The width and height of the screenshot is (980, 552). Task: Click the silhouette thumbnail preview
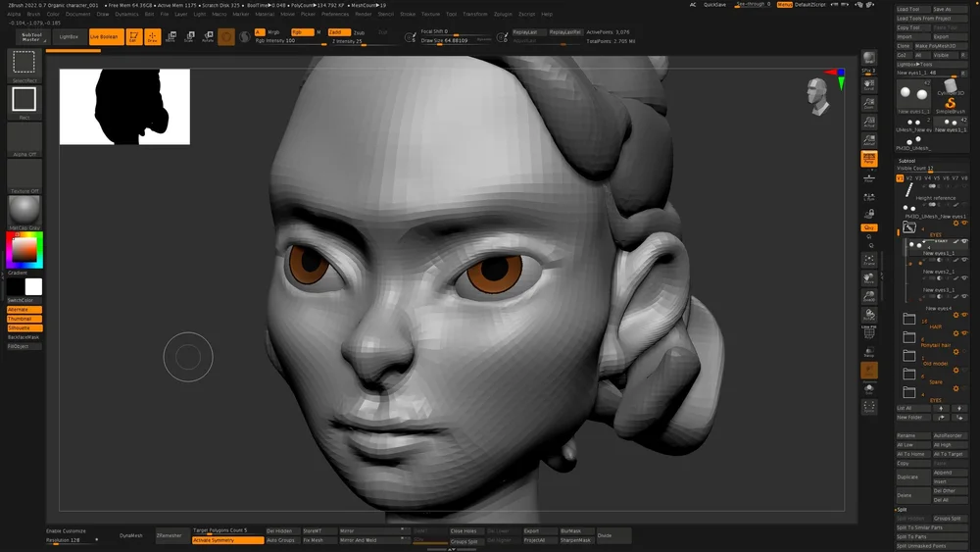pos(125,107)
